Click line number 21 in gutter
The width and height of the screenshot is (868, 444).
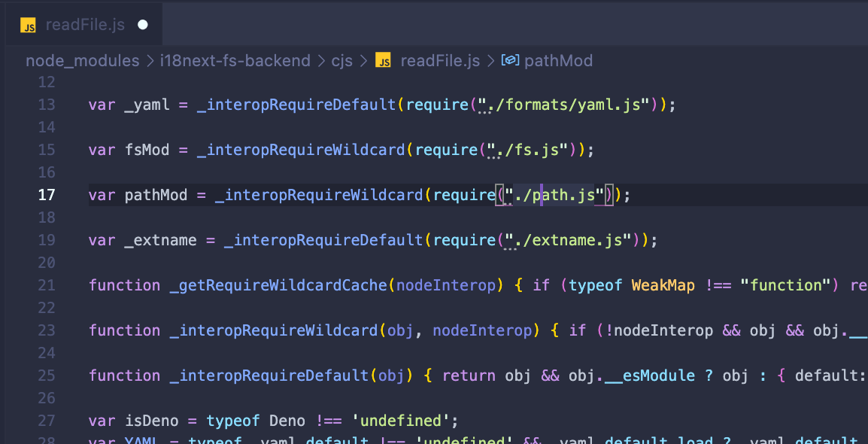47,286
